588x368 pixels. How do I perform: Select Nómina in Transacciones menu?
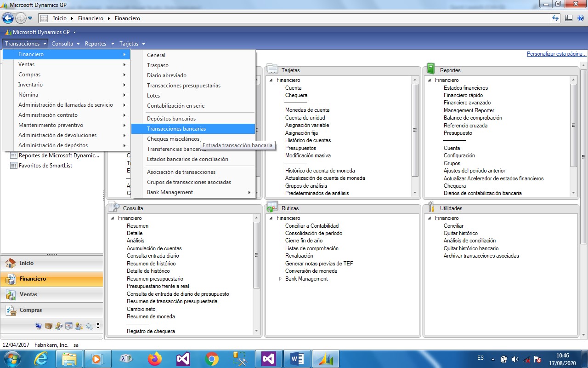[67, 95]
